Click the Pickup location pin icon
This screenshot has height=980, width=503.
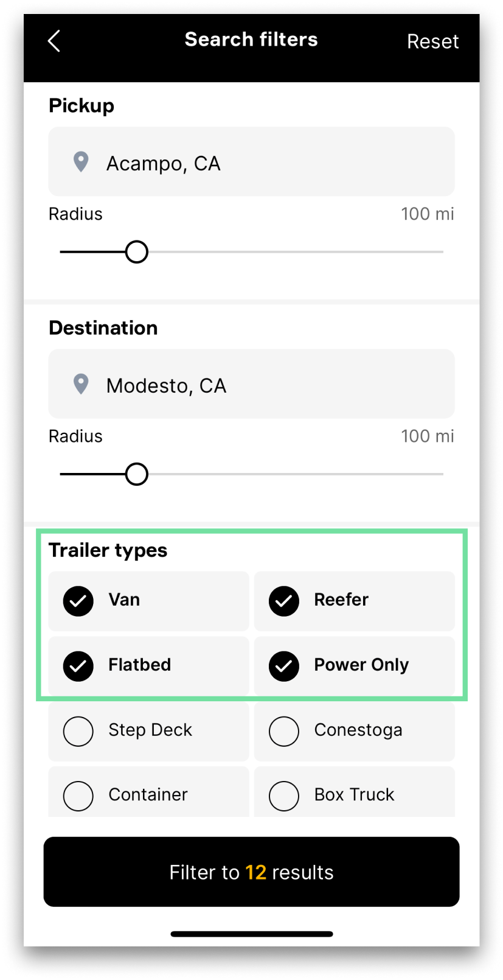point(81,162)
